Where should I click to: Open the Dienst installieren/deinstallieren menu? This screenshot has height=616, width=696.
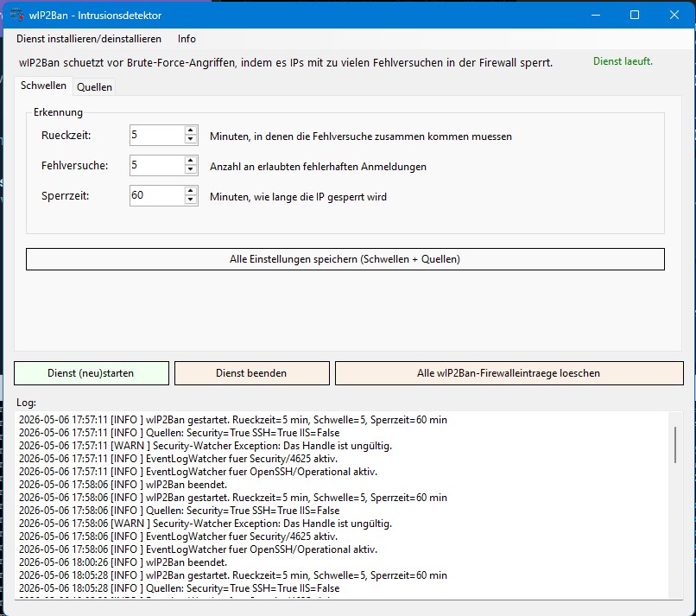coord(89,39)
